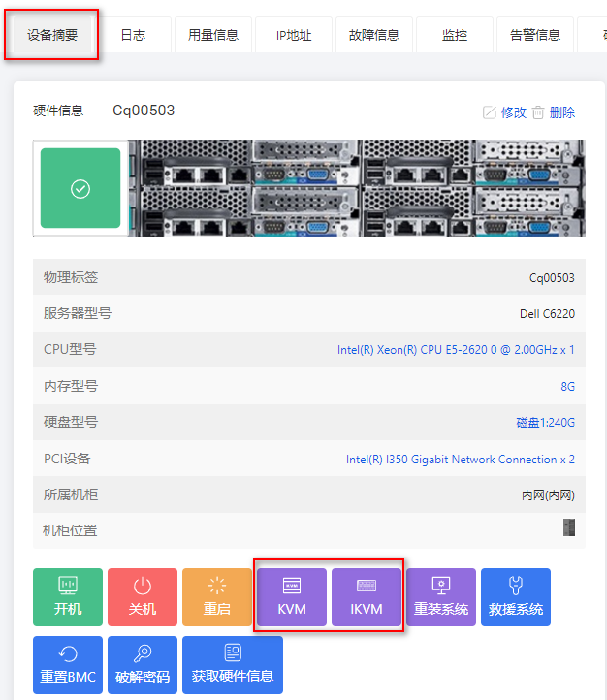Power on server with 开机 button
This screenshot has width=607, height=700.
[68, 597]
